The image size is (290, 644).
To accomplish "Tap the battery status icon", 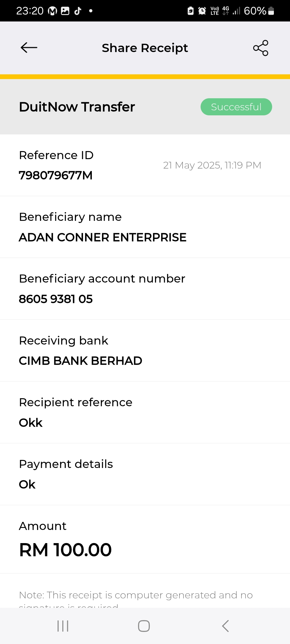I will pyautogui.click(x=271, y=11).
